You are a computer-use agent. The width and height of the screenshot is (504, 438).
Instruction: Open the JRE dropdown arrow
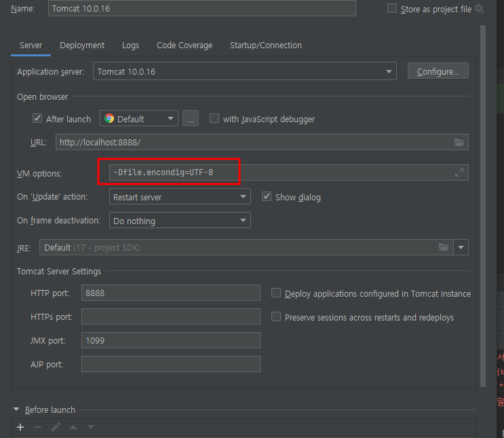(461, 247)
